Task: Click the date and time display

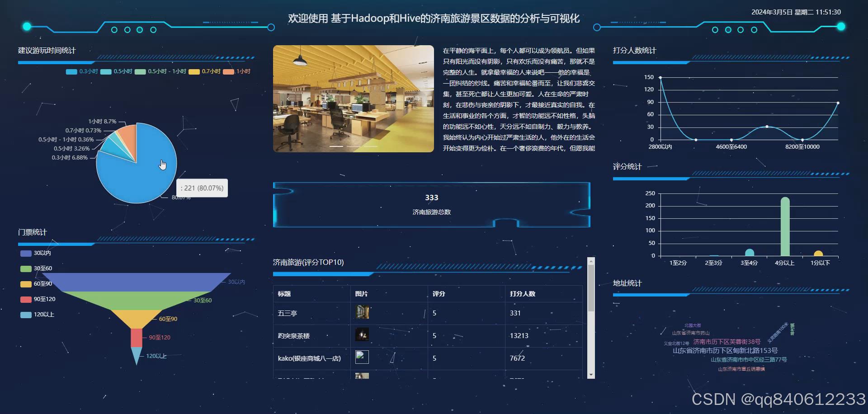Action: click(x=796, y=12)
